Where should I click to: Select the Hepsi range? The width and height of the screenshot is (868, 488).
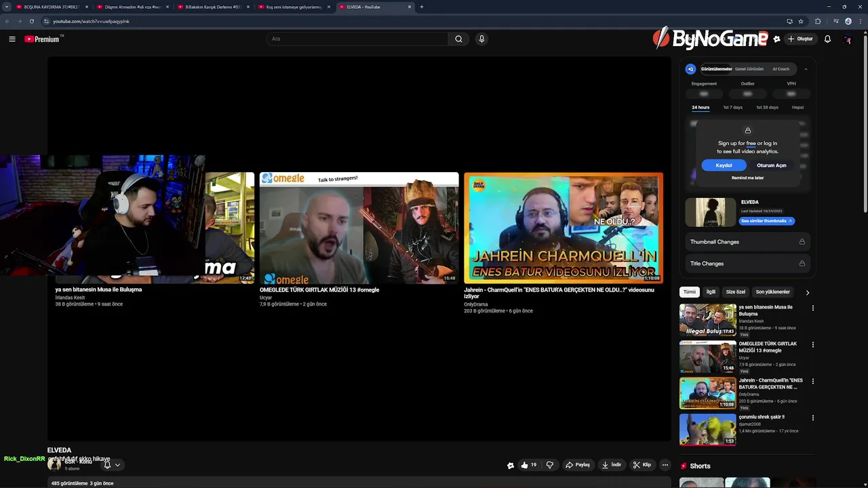pos(798,107)
